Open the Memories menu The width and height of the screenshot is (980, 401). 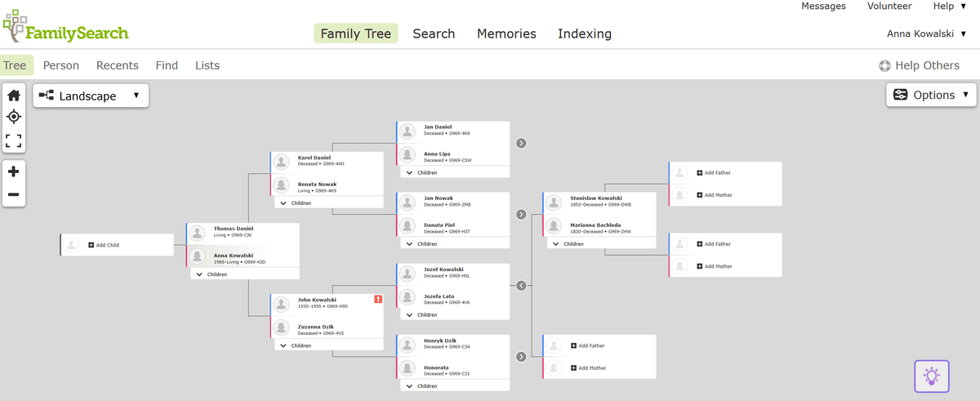(x=506, y=33)
